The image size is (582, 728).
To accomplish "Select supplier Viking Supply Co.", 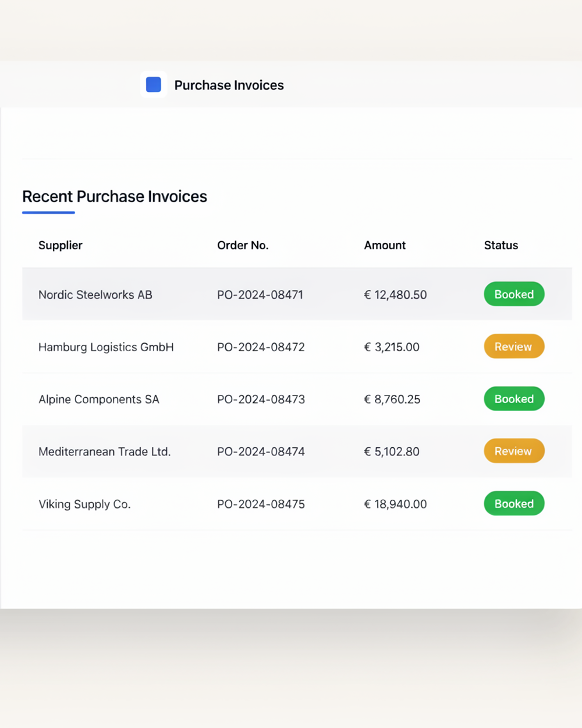I will 84,504.
